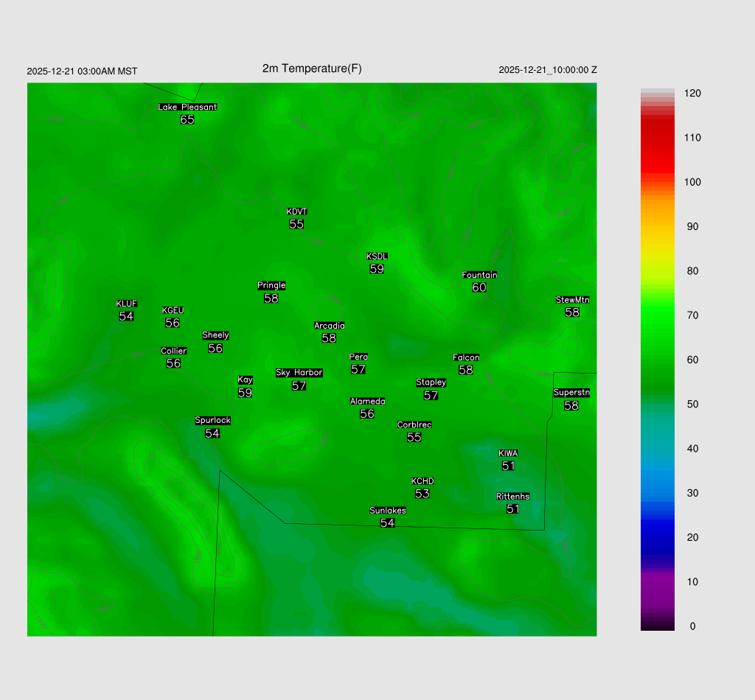755x700 pixels.
Task: Click the Lake Pleasant station label
Action: tap(187, 107)
